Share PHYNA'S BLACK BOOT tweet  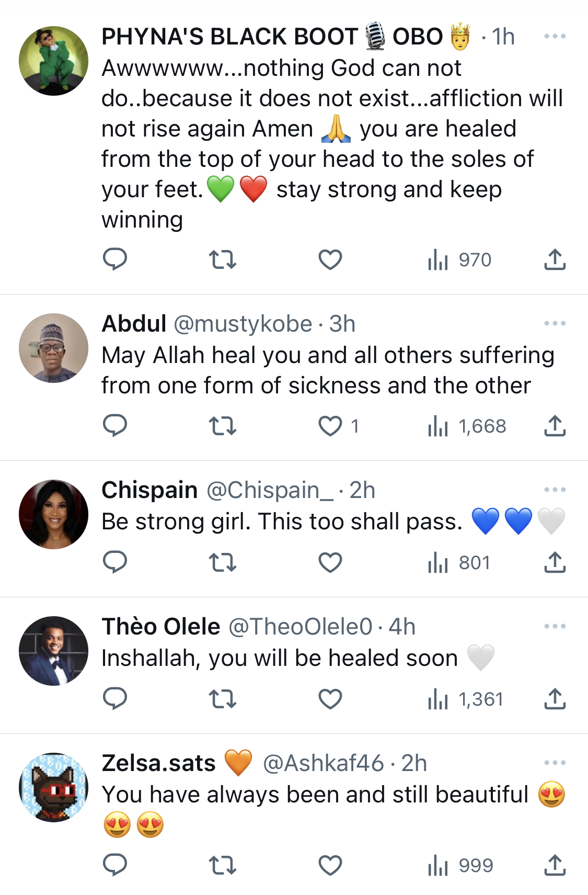[555, 259]
